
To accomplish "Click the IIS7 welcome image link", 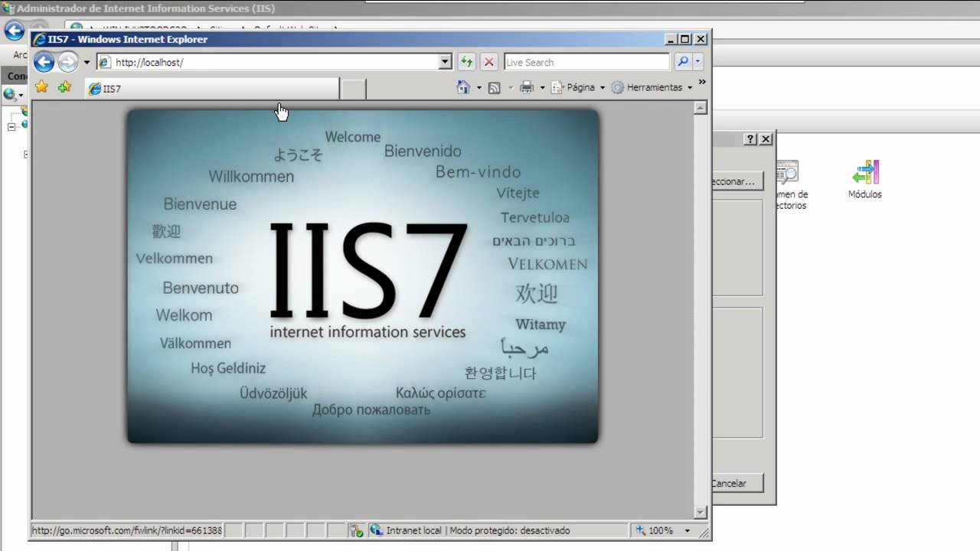I will pyautogui.click(x=362, y=275).
